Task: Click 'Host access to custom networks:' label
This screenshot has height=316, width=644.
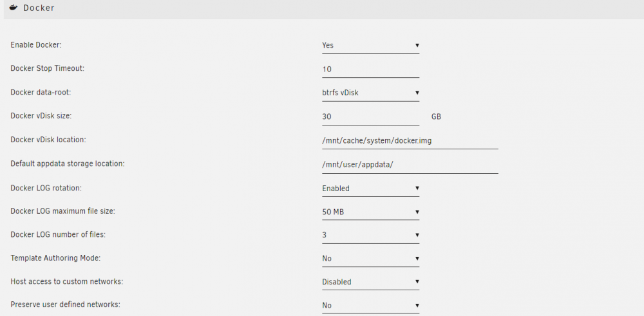Action: click(x=66, y=281)
